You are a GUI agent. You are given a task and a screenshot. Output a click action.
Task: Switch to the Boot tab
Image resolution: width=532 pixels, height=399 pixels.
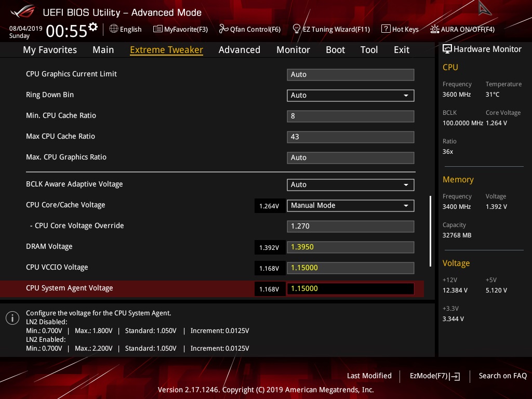pos(335,50)
